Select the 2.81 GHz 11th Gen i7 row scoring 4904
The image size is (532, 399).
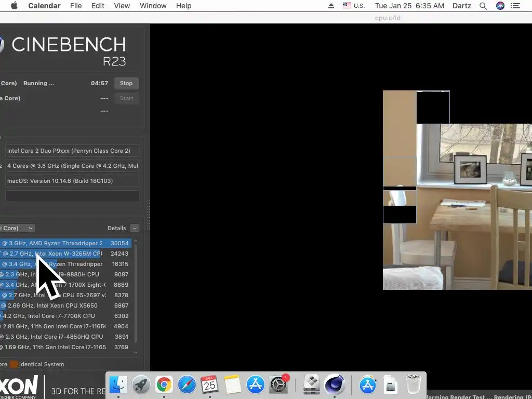[x=66, y=326]
